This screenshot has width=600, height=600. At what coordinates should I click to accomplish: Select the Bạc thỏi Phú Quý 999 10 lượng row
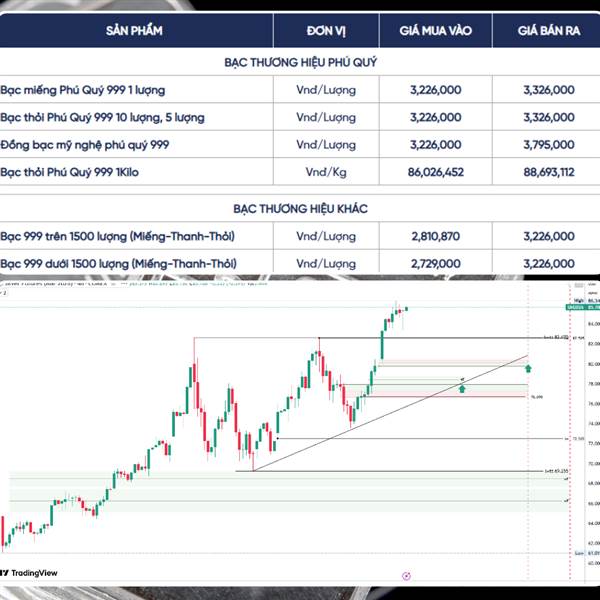click(x=300, y=117)
